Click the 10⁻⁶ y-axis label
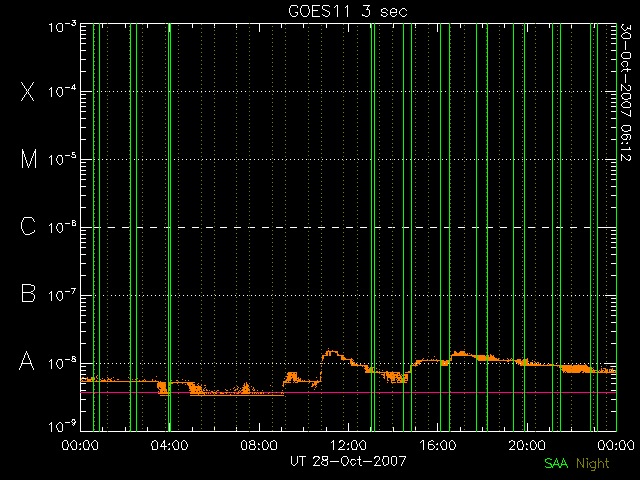 (x=62, y=227)
